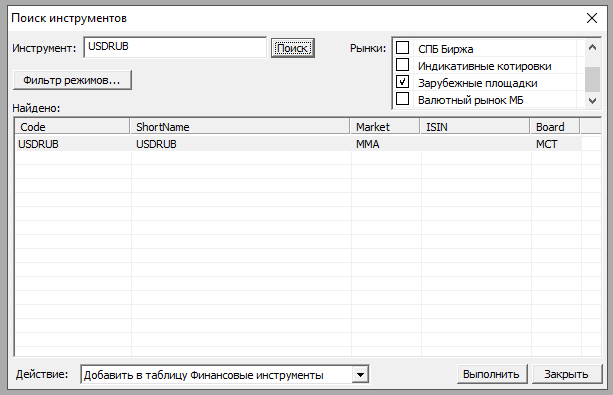Click the markets list scroll down arrow
The image size is (613, 395).
pos(592,101)
